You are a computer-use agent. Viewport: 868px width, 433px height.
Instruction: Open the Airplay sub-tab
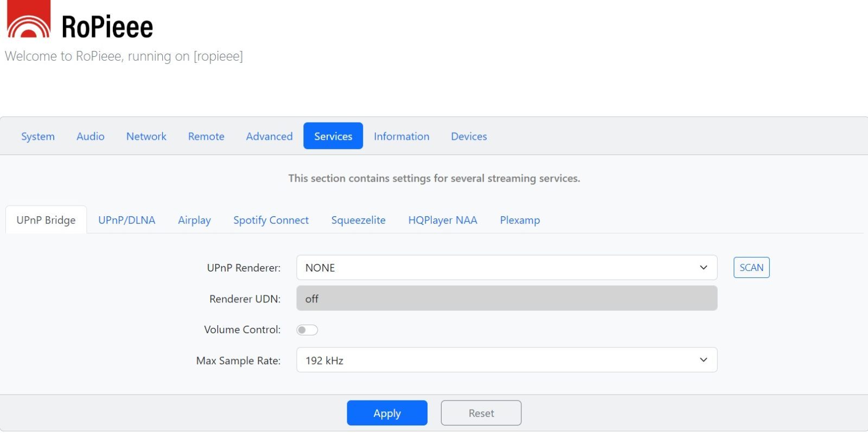coord(194,220)
